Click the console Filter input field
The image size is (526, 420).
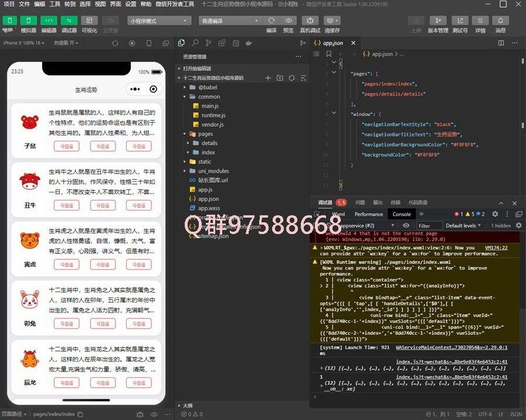click(429, 226)
